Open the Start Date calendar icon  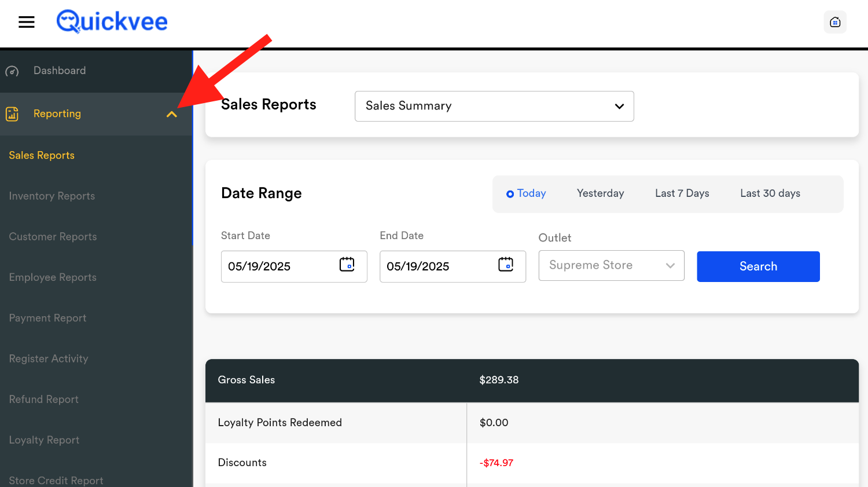347,265
